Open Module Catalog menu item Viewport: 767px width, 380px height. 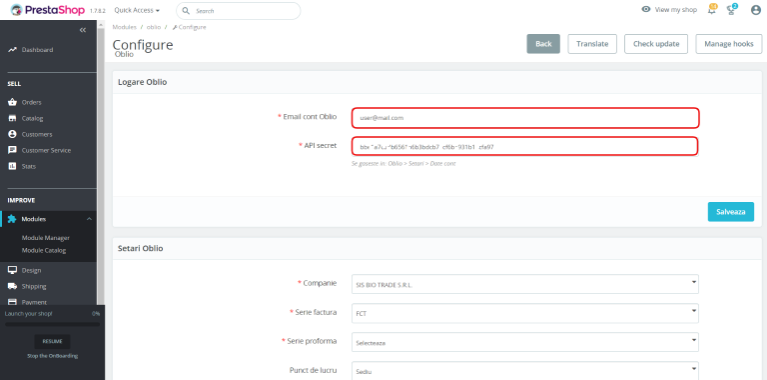coord(44,250)
